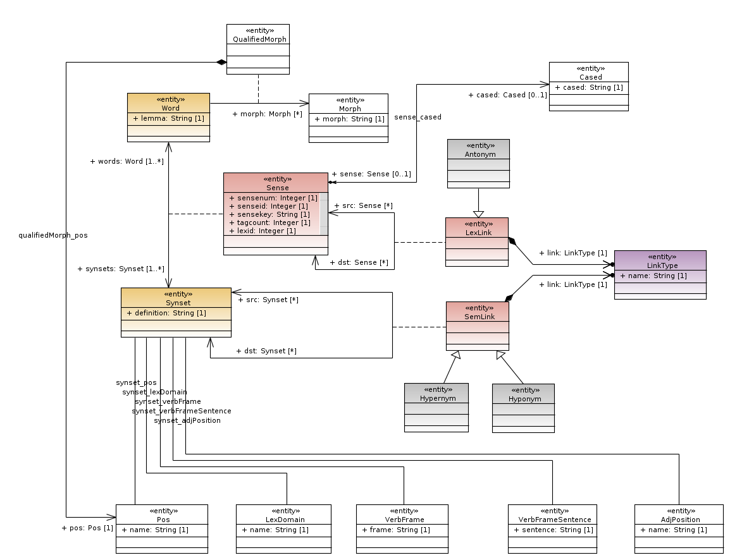Click the '+ morph: Morph [*]' association label
This screenshot has height=560, width=730.
click(267, 114)
